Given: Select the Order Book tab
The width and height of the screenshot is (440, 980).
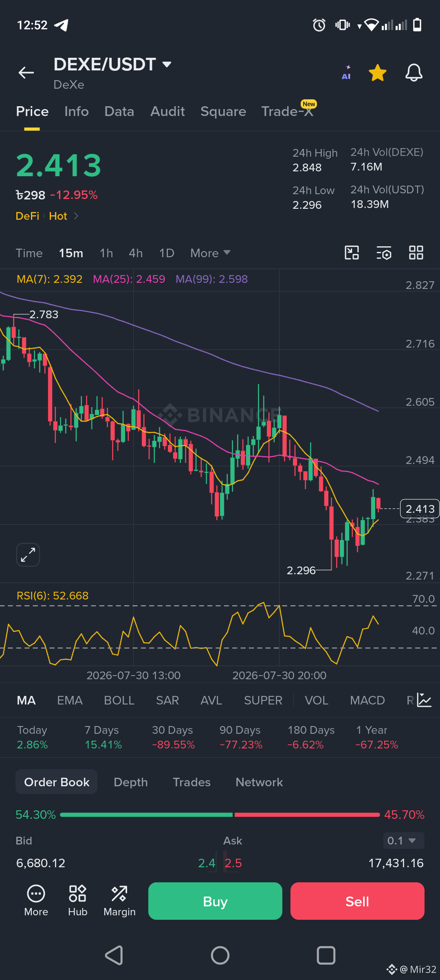Looking at the screenshot, I should 57,782.
